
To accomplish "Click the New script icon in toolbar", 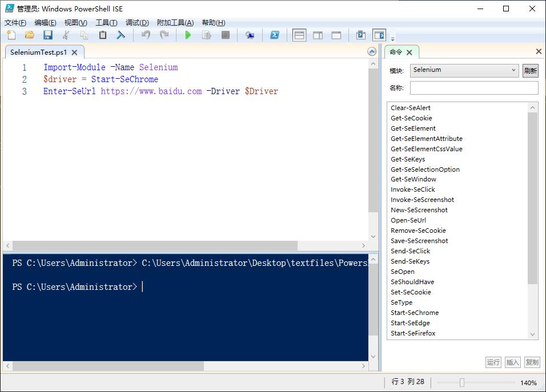I will pos(11,35).
